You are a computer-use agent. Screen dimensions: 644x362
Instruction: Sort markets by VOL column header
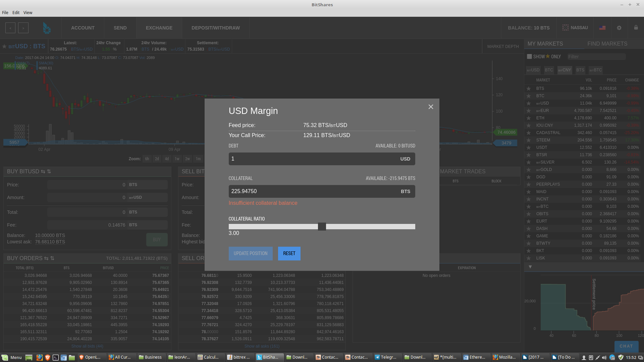tap(589, 80)
